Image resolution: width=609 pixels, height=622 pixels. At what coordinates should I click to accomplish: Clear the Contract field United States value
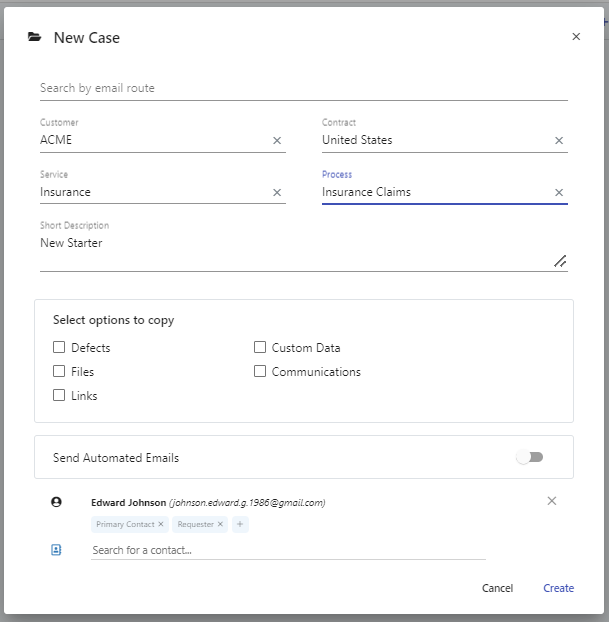[x=559, y=141]
